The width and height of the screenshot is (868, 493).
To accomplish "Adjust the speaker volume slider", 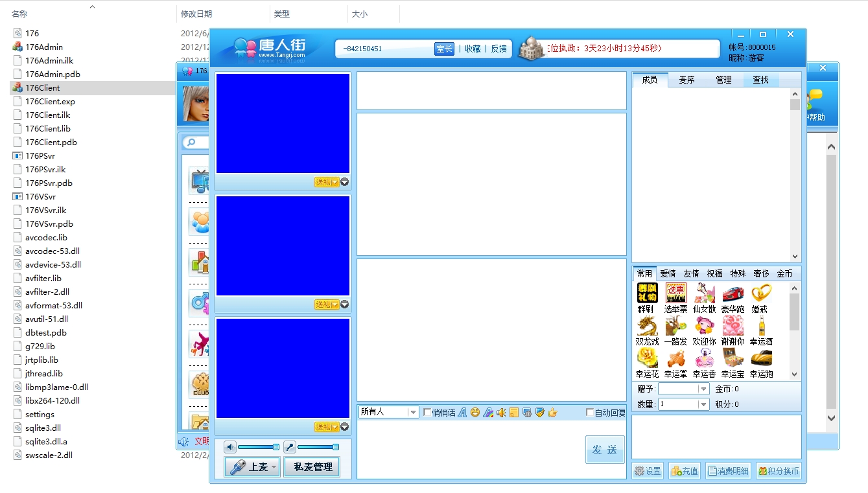I will coord(259,447).
